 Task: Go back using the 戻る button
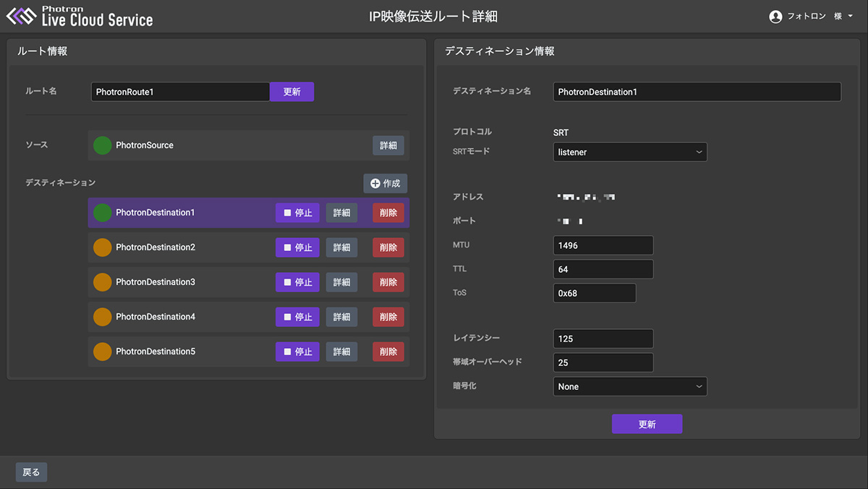coord(31,472)
